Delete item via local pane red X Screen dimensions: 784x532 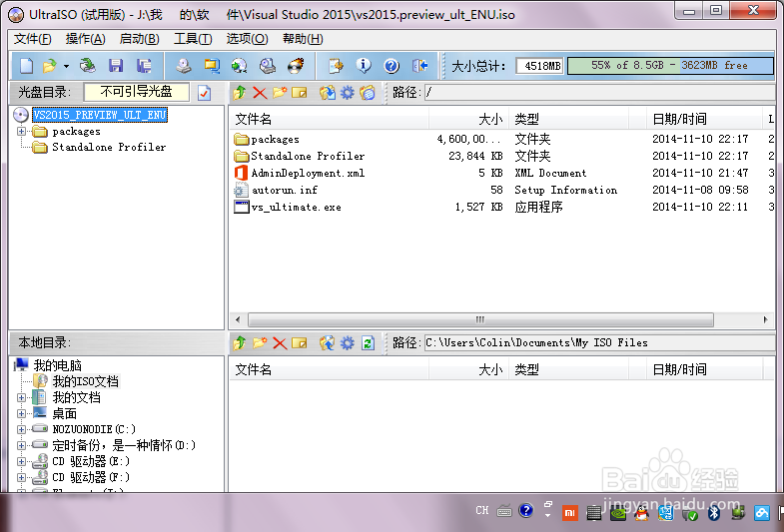pyautogui.click(x=280, y=343)
